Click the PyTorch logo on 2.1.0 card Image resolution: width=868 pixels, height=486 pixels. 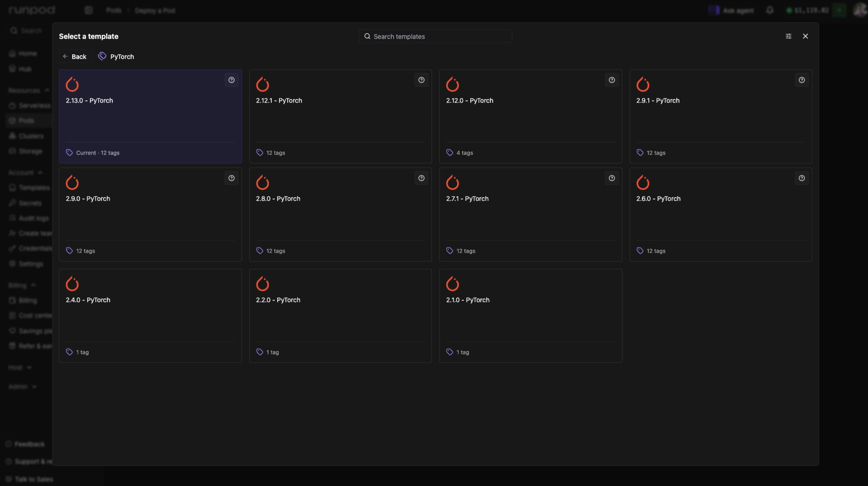click(x=452, y=284)
